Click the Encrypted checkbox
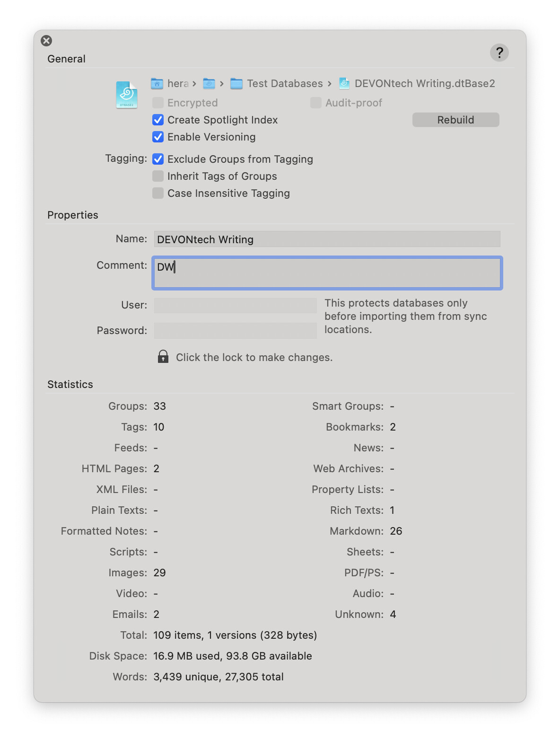 158,103
